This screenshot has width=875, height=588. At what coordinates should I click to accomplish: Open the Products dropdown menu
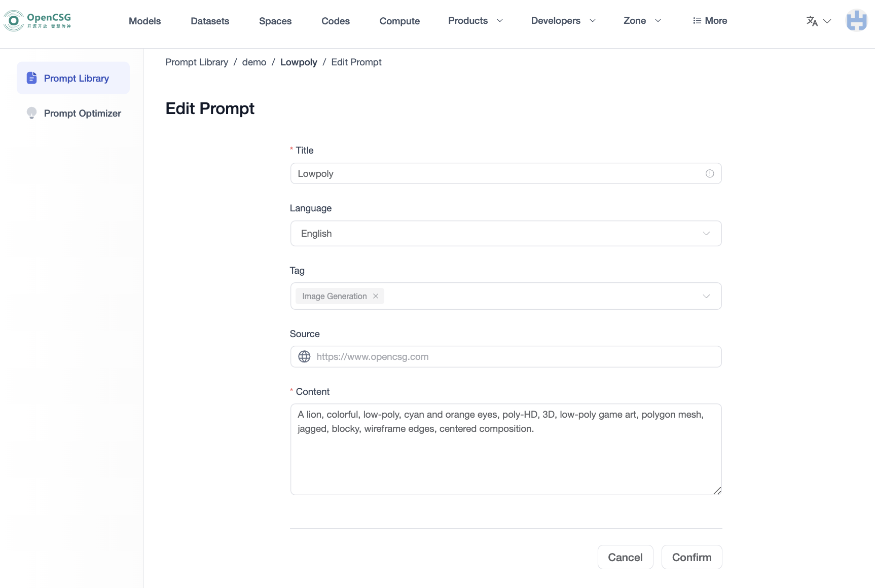pyautogui.click(x=474, y=21)
